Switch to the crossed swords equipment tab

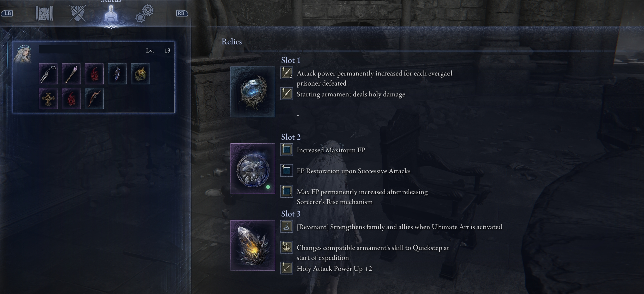(77, 13)
